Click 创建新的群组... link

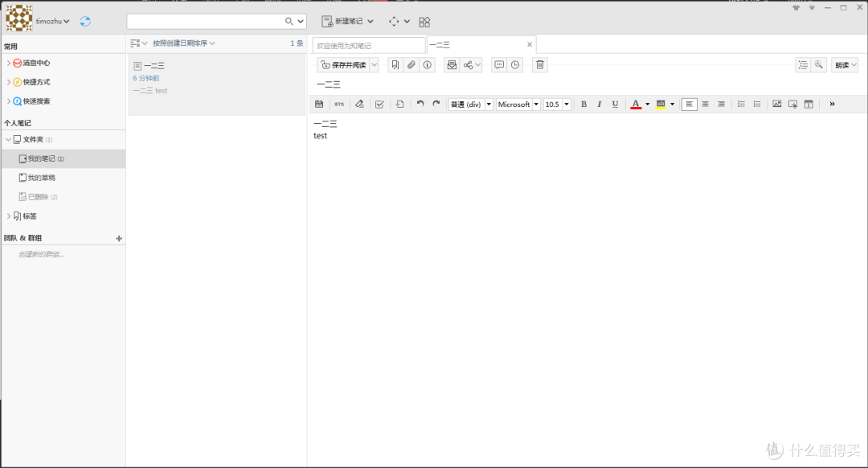point(41,254)
